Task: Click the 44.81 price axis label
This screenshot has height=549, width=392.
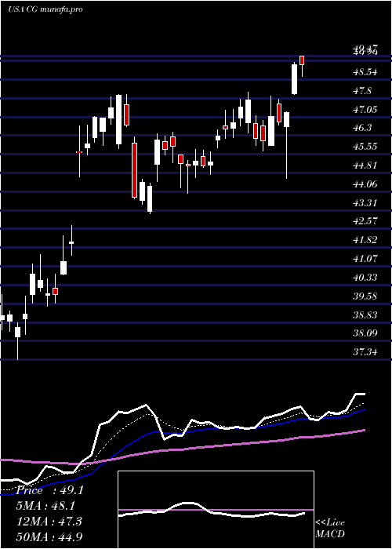Action: click(x=365, y=165)
